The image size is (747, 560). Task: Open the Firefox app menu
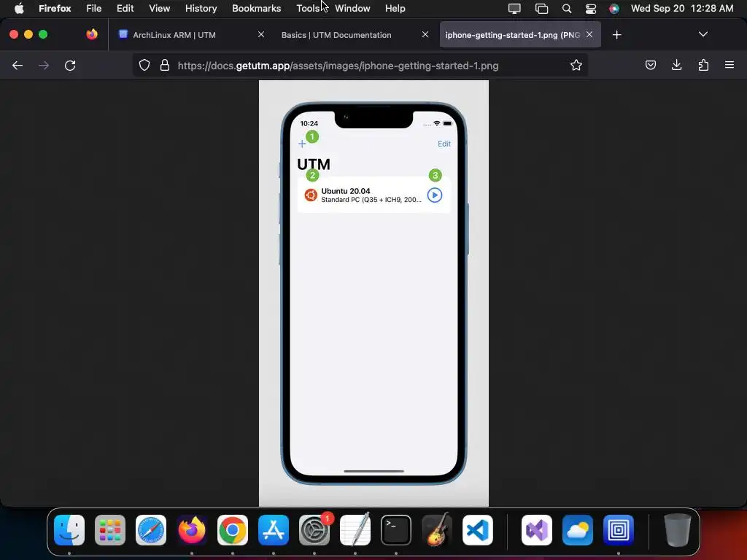55,8
